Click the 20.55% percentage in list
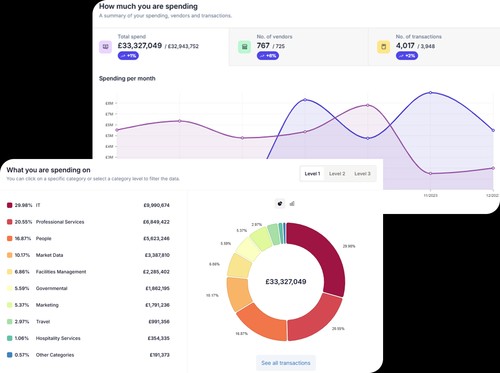The height and width of the screenshot is (373, 500). 23,222
